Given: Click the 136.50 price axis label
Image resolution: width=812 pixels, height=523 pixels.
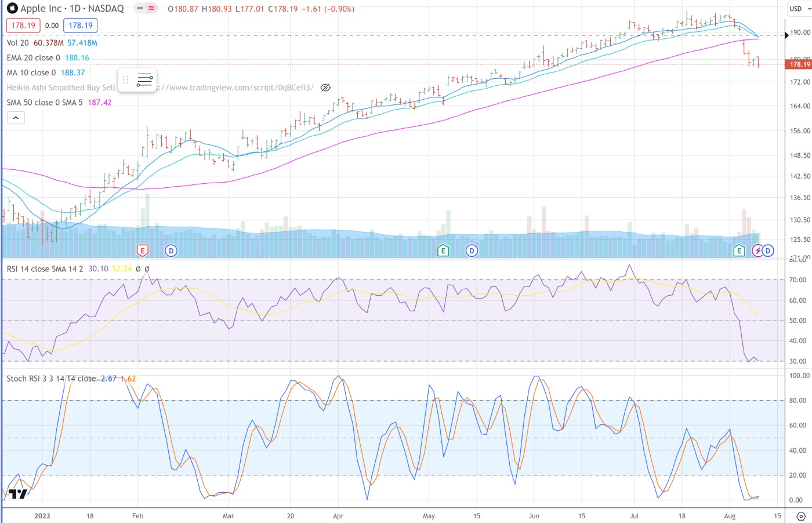Looking at the screenshot, I should (800, 198).
